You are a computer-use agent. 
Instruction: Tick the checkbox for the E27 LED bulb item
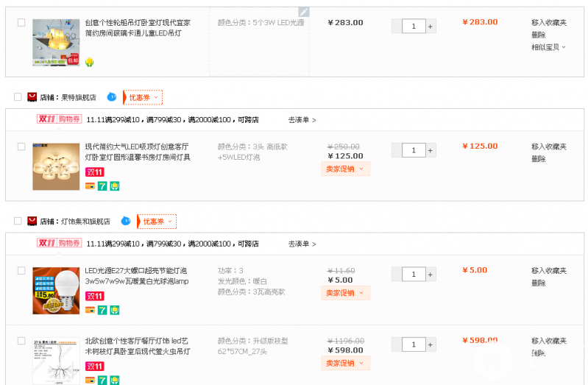[x=21, y=271]
